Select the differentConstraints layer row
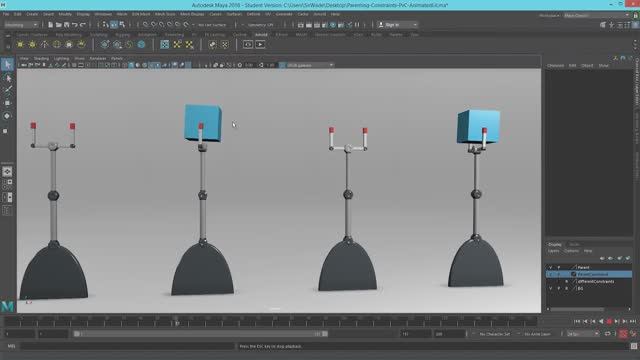The image size is (640, 360). pos(589,281)
